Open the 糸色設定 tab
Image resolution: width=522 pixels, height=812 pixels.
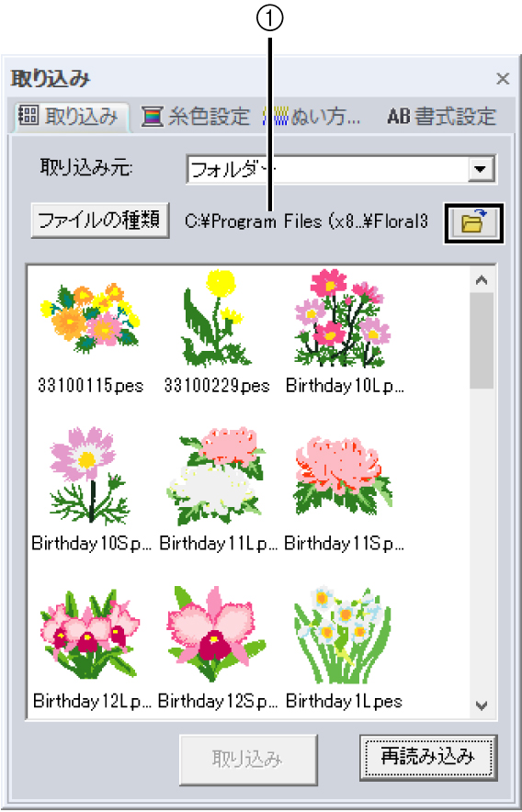[197, 117]
